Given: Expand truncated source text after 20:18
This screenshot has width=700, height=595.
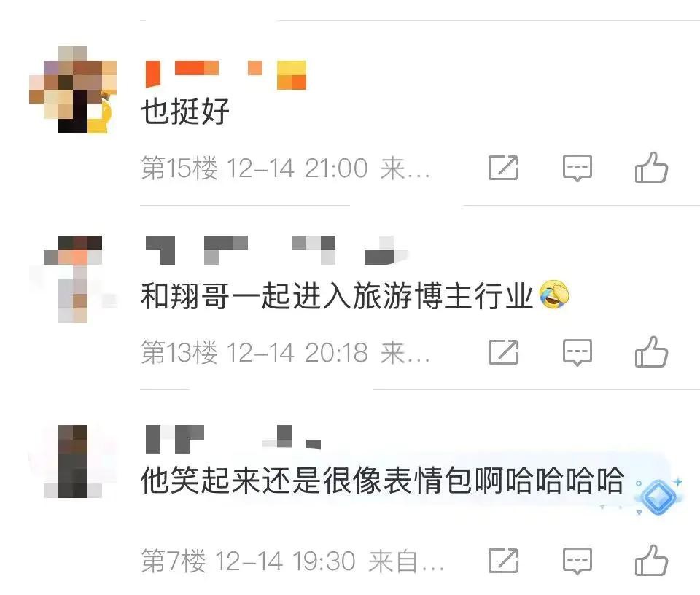Looking at the screenshot, I should coord(405,353).
